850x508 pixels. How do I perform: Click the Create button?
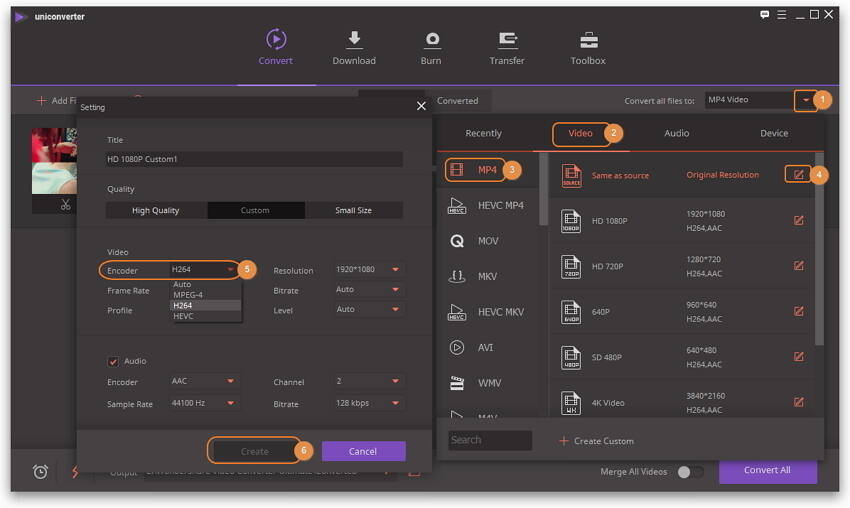(x=255, y=451)
